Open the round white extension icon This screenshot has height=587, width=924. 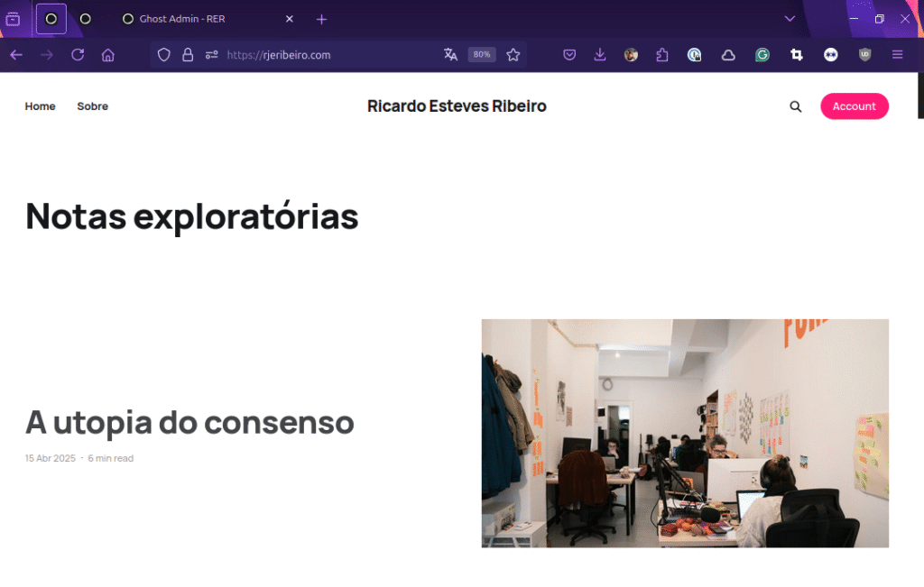pyautogui.click(x=831, y=55)
